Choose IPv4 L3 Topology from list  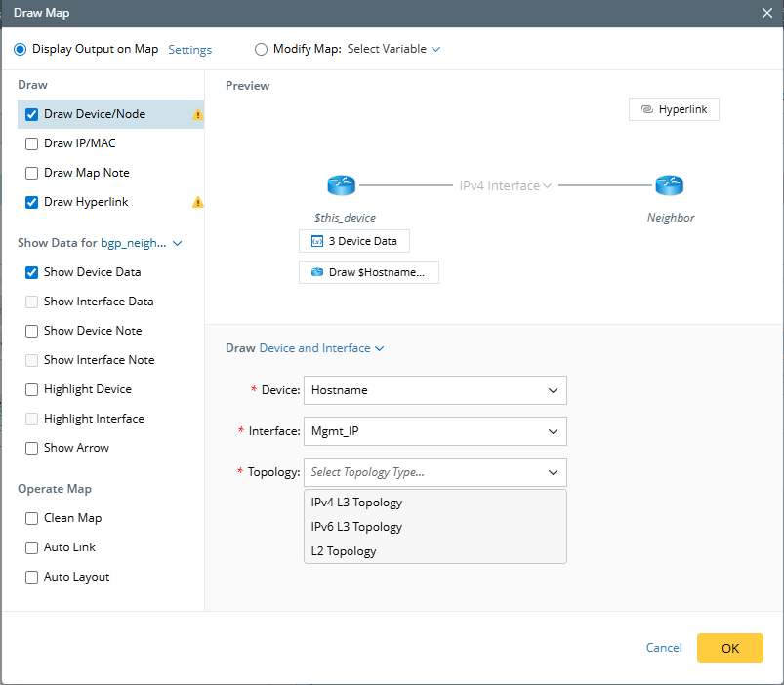coord(356,503)
